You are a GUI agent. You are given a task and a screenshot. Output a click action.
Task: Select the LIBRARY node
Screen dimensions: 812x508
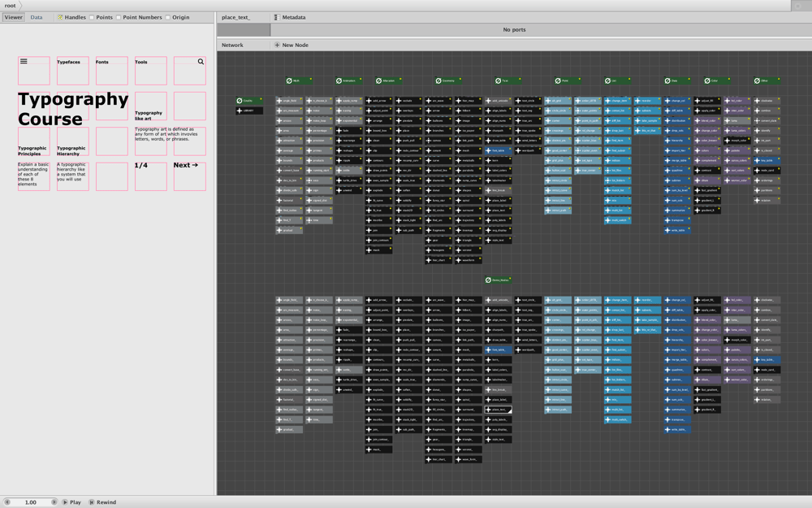pyautogui.click(x=249, y=111)
